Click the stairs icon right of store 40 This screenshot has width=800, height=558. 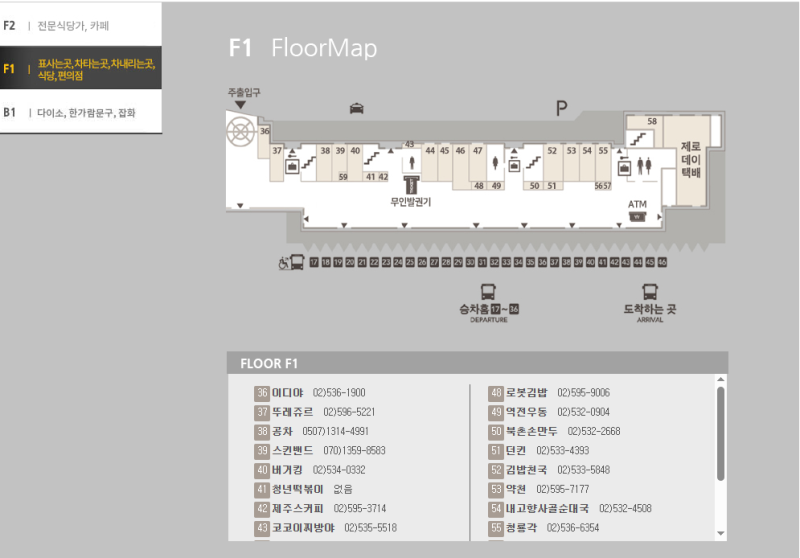pos(371,159)
